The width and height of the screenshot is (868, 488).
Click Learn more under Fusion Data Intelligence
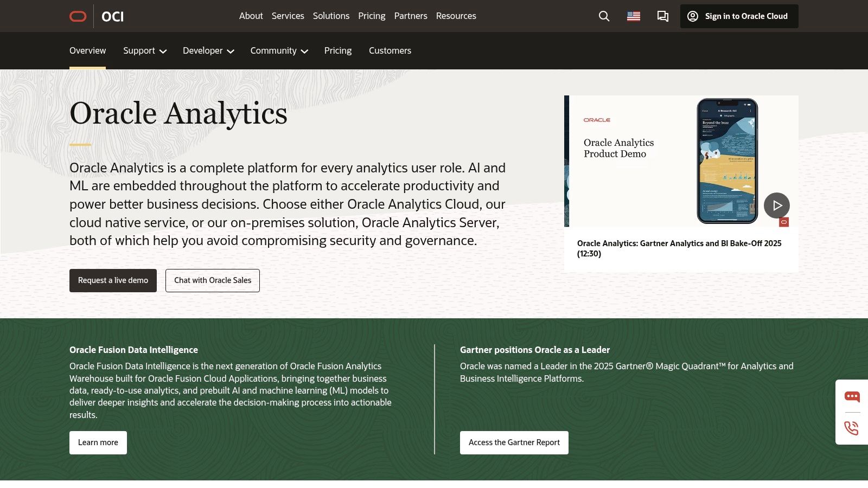coord(98,442)
